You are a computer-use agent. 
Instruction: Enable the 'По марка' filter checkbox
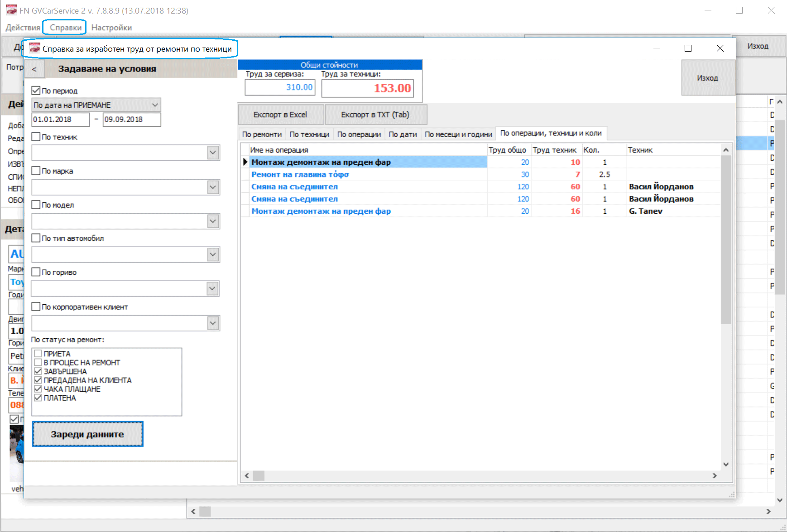(x=36, y=171)
